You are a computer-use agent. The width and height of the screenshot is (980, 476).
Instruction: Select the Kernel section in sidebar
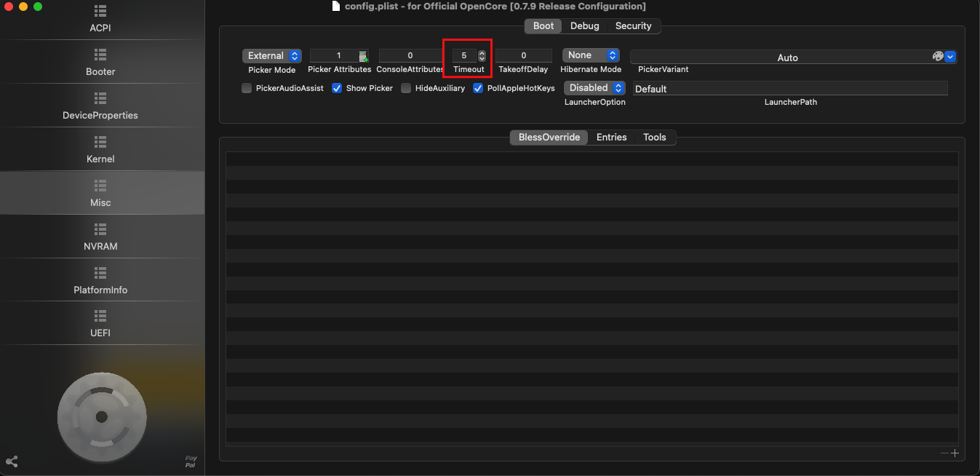point(100,150)
